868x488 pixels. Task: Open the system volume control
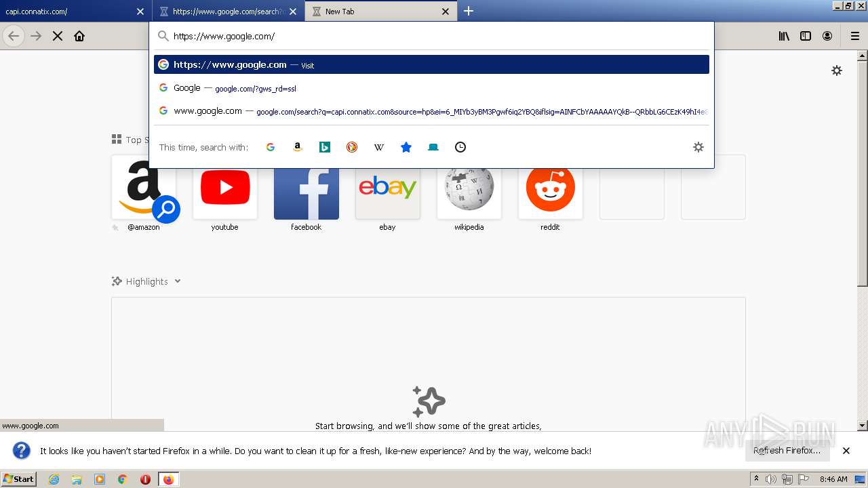pos(771,479)
